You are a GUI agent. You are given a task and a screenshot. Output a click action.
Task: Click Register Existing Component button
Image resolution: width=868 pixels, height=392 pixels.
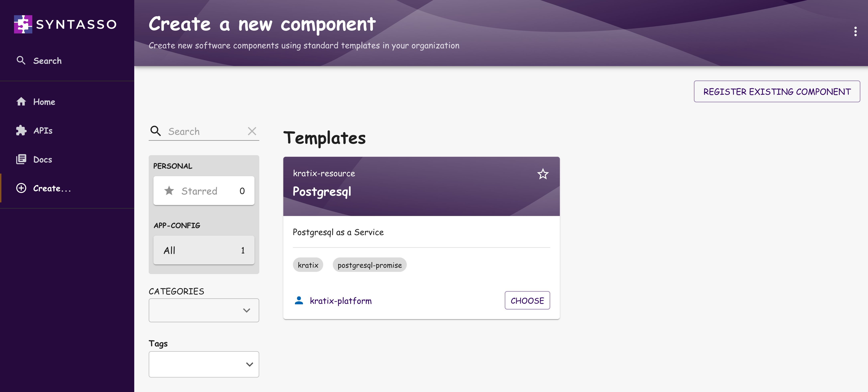click(777, 92)
